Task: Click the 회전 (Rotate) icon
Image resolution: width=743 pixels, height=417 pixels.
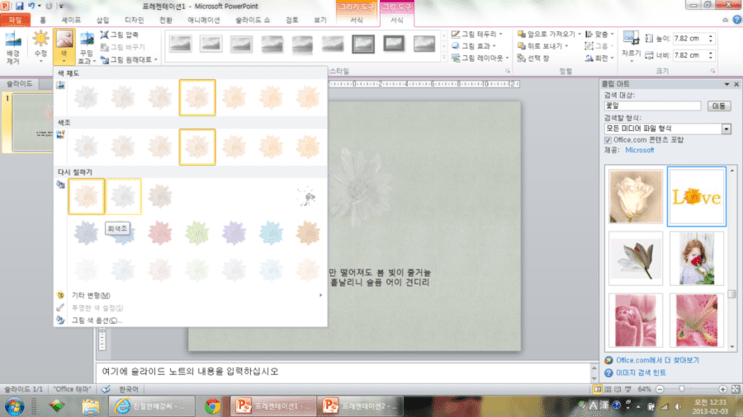Action: pyautogui.click(x=599, y=58)
